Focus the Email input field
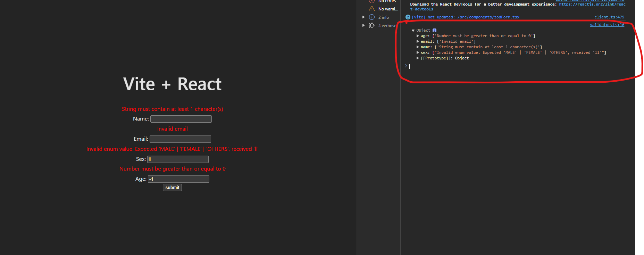The image size is (644, 255). coord(180,139)
